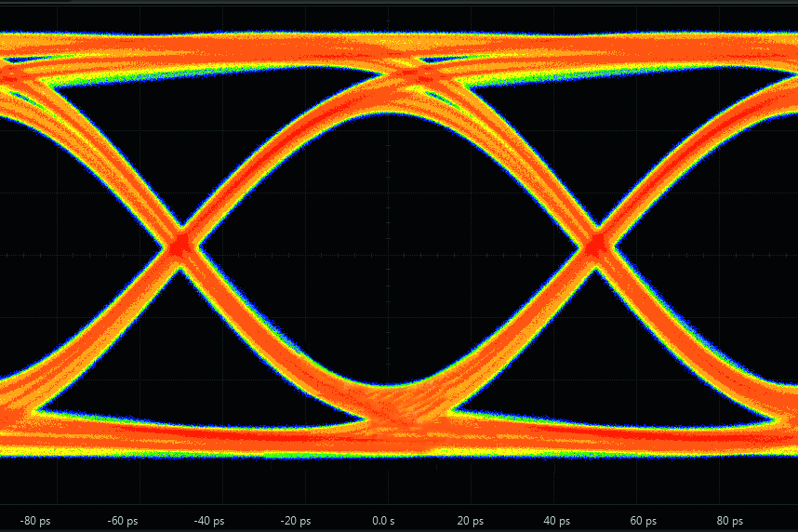Select the -20 ps axis label
Screen dimensions: 798x532
296,521
